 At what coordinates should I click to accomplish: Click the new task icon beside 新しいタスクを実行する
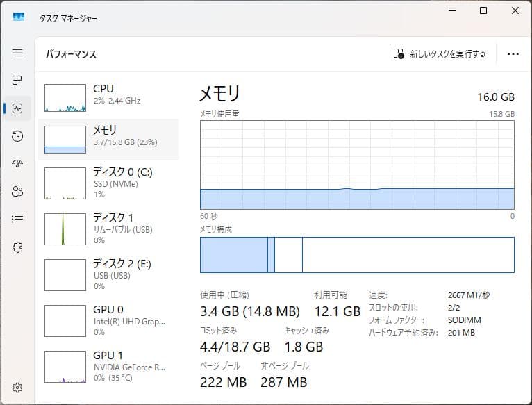click(x=399, y=53)
